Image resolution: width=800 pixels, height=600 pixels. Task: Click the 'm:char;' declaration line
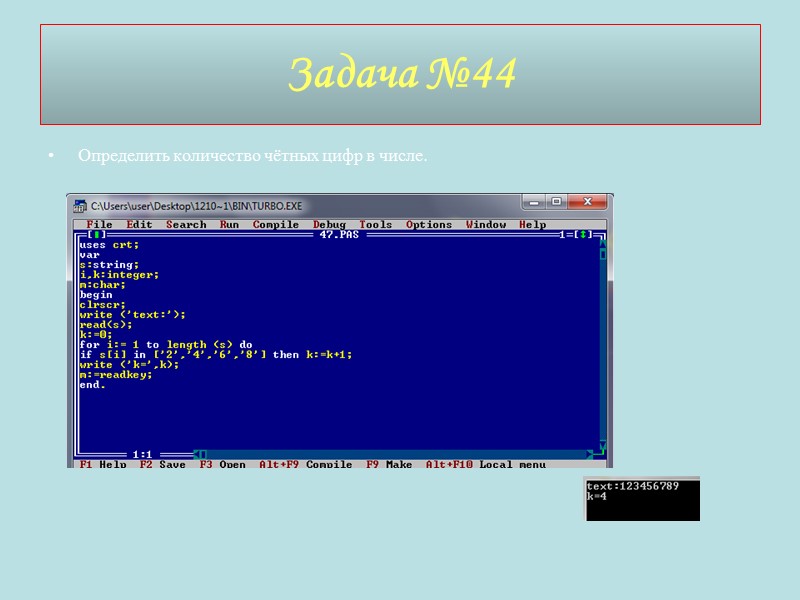click(103, 285)
